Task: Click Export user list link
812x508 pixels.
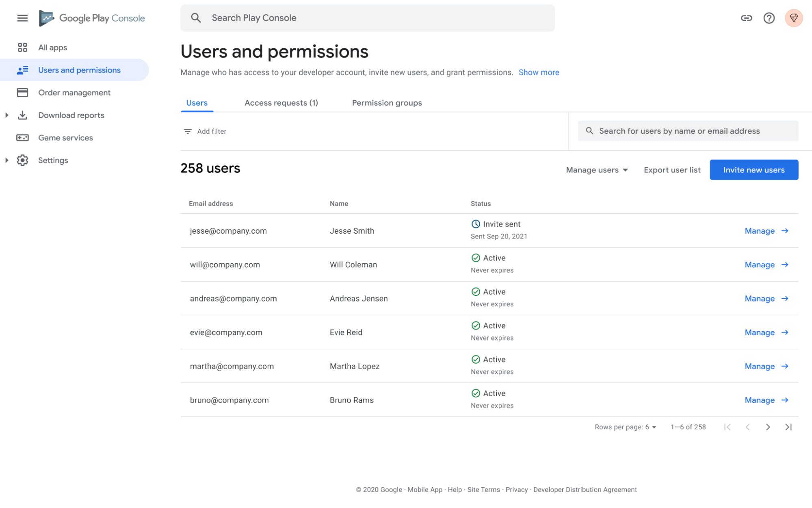Action: click(x=672, y=170)
